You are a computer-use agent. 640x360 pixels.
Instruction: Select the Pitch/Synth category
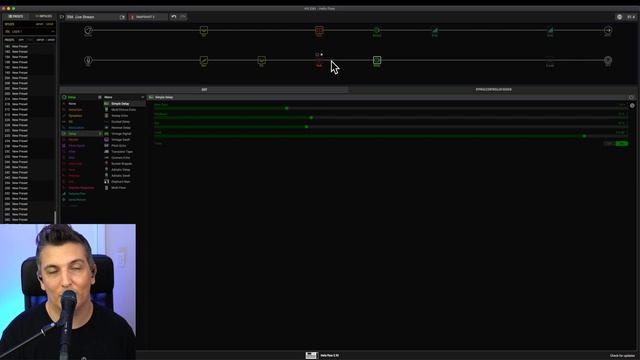click(x=77, y=146)
